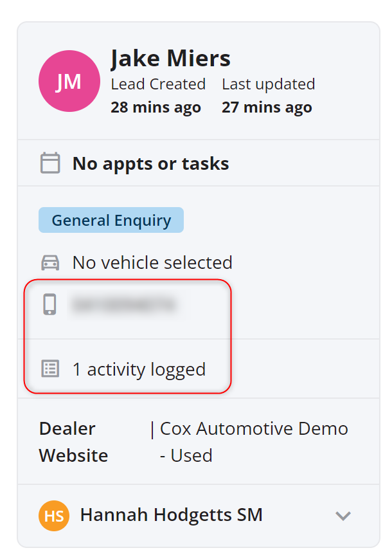
Task: Click the HS orange avatar badge
Action: point(54,515)
